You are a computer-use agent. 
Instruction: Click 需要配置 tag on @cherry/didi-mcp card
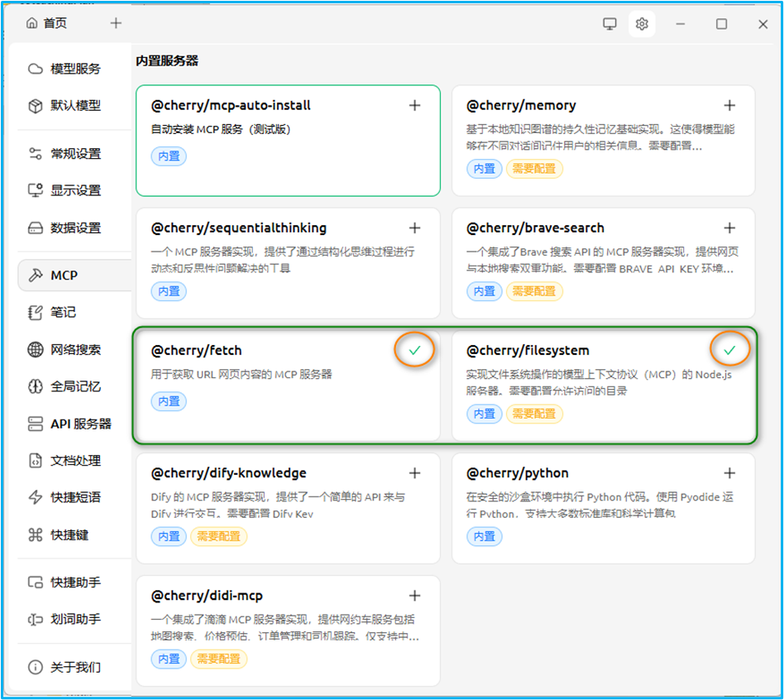(x=219, y=659)
